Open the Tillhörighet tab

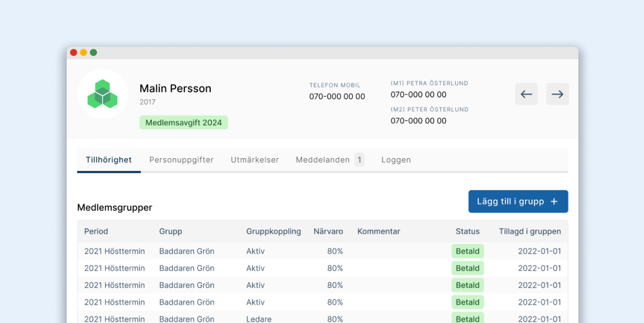click(108, 160)
